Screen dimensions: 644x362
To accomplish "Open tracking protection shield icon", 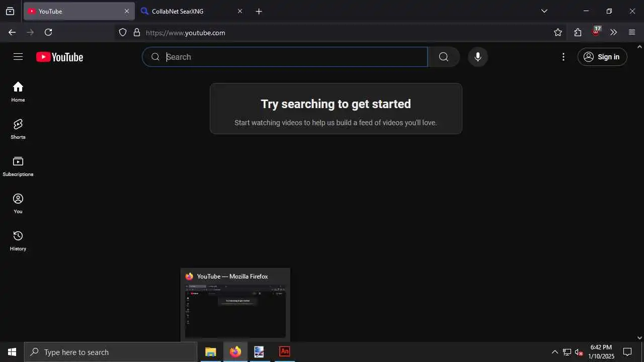I will (123, 32).
